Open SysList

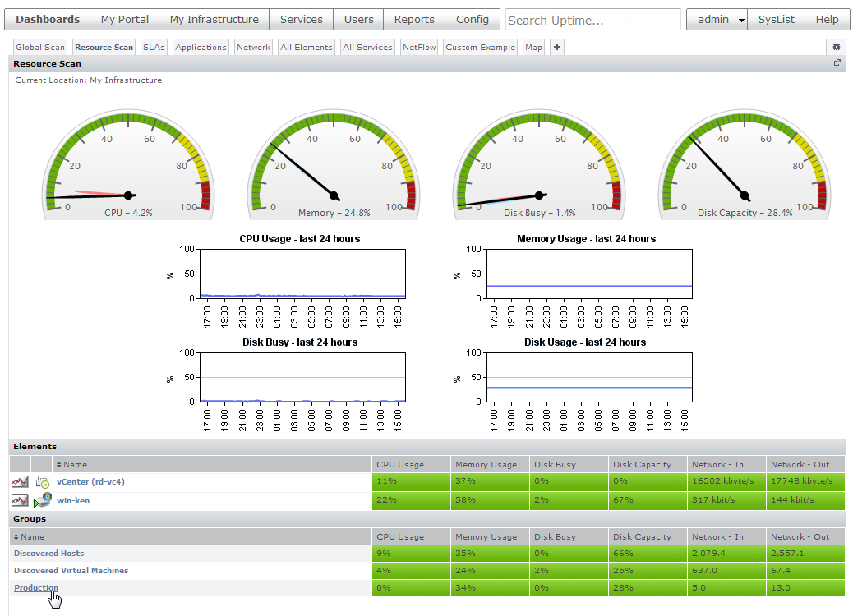(x=777, y=20)
